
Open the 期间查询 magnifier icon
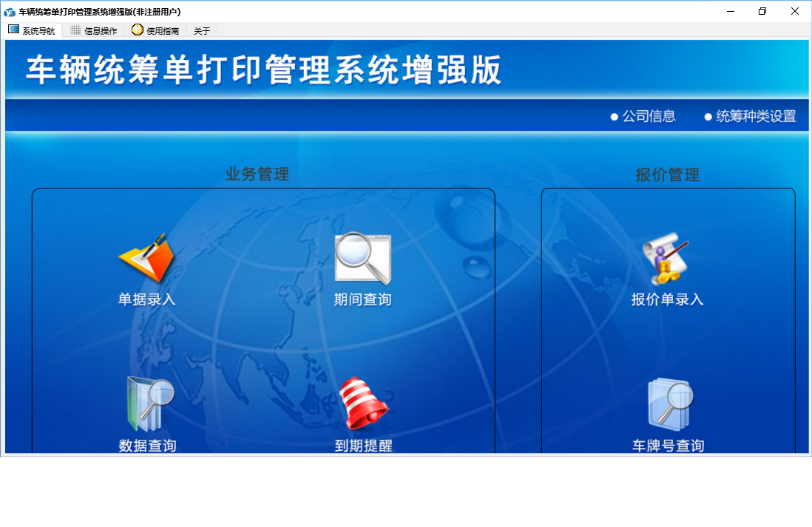click(362, 258)
